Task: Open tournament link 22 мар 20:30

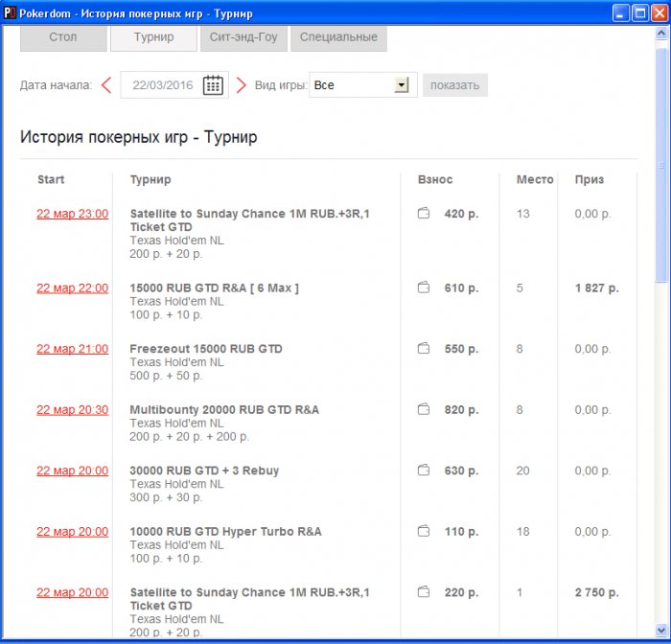Action: tap(72, 409)
